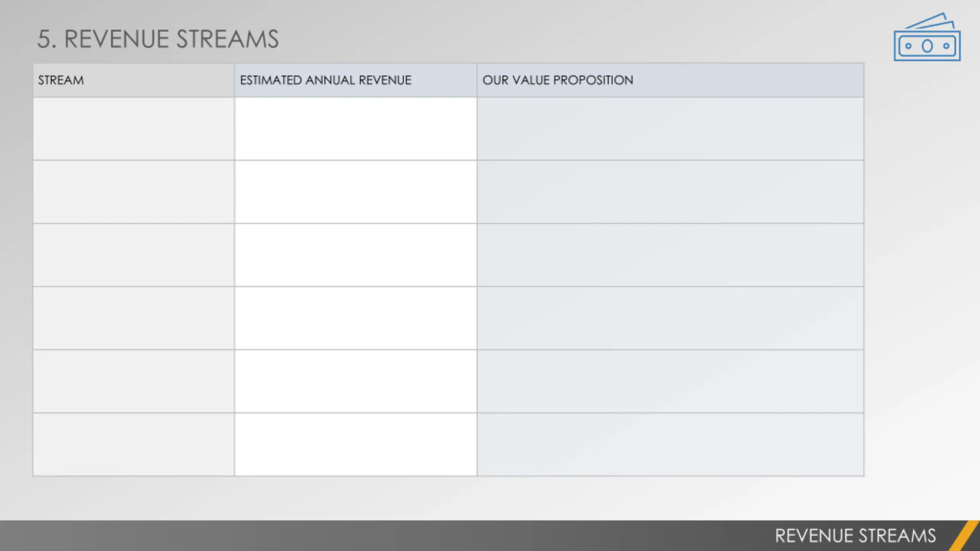Select last row STREAM cell
Image resolution: width=980 pixels, height=551 pixels.
pyautogui.click(x=134, y=444)
